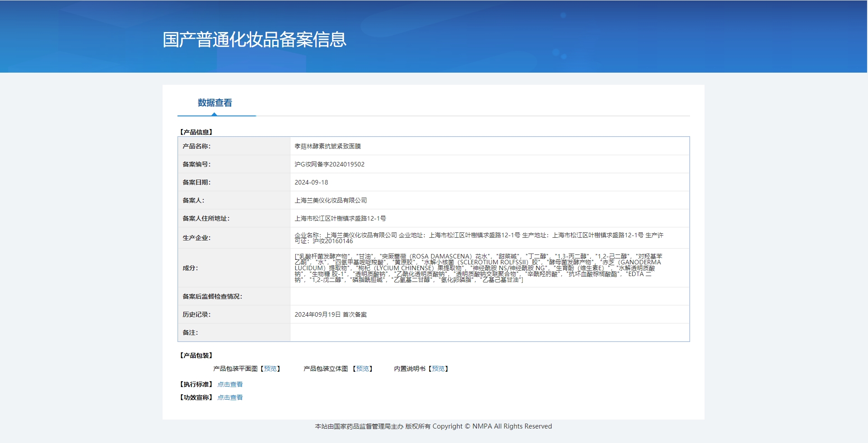Click the 备案后监督检查情况 row label
This screenshot has width=868, height=443.
pos(212,296)
